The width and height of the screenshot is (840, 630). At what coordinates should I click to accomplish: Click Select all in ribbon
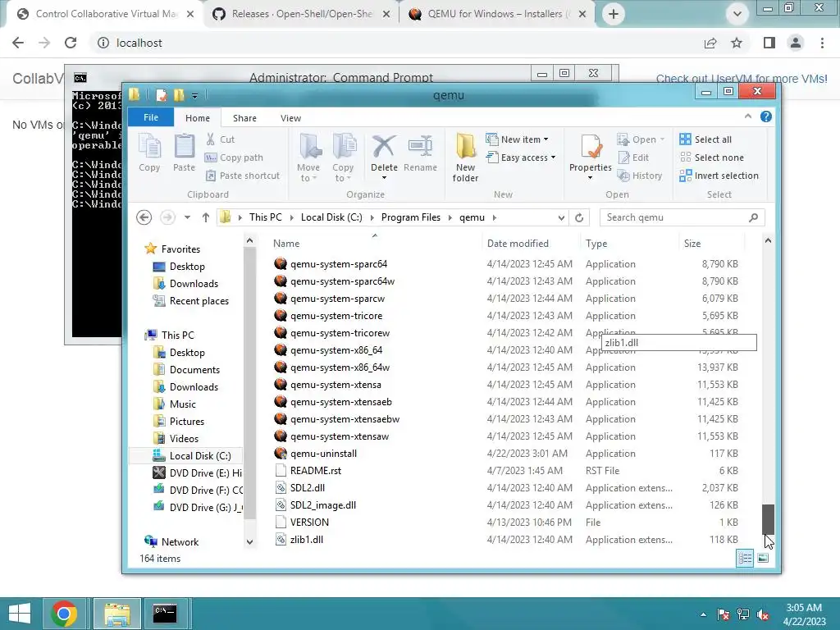(x=705, y=139)
